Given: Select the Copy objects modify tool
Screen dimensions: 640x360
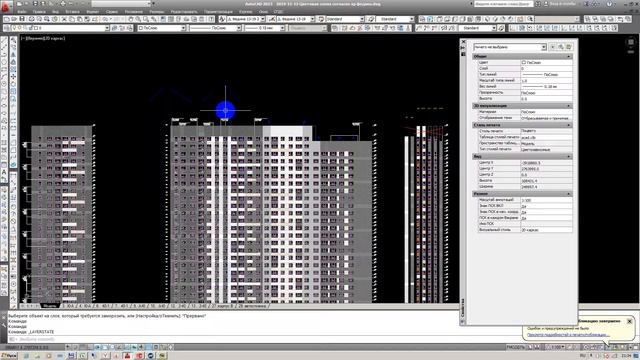Looking at the screenshot, I should coord(13,48).
